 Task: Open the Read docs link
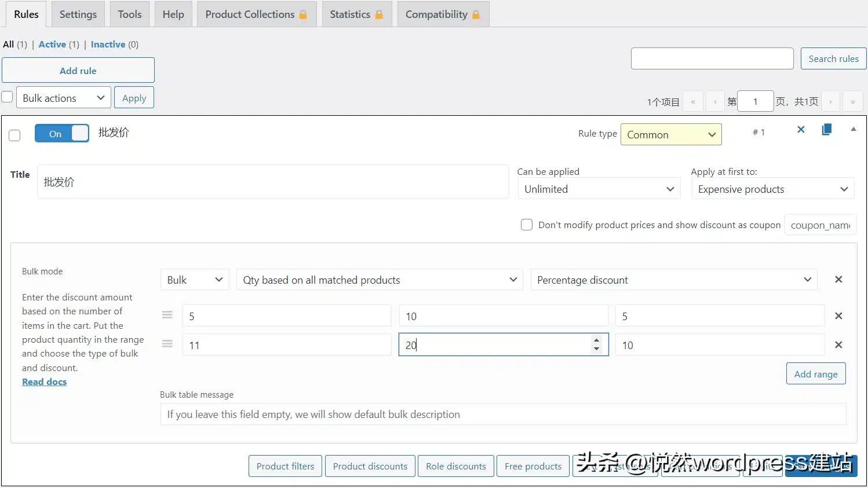[x=44, y=381]
